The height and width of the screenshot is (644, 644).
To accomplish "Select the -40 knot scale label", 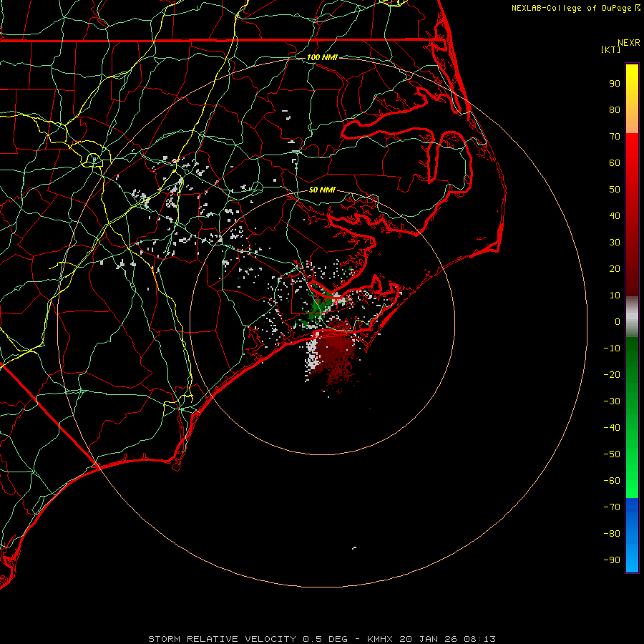I will pyautogui.click(x=612, y=428).
